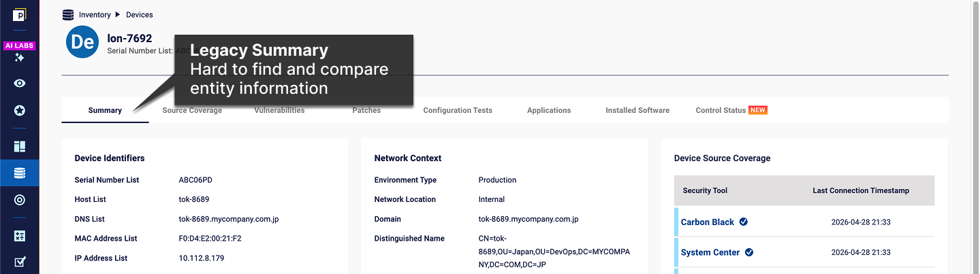This screenshot has width=980, height=274.
Task: Switch to the Vulnerabilities tab
Action: click(x=279, y=110)
